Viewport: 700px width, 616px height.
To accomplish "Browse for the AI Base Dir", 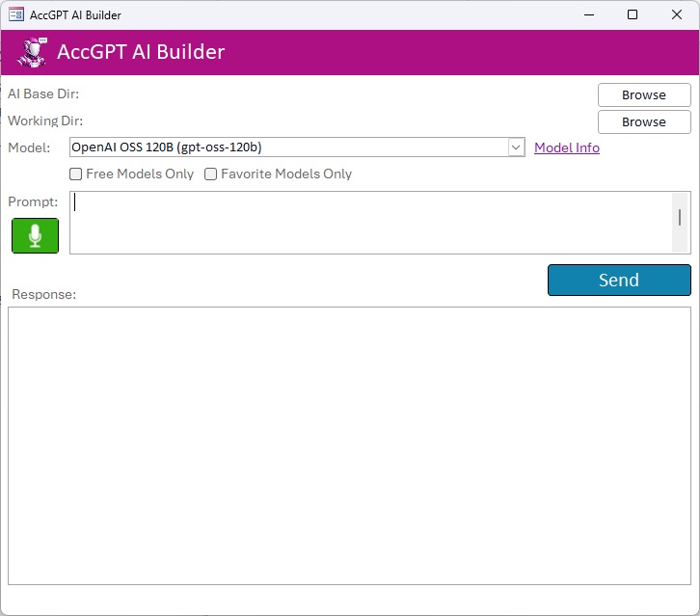I will coord(644,95).
